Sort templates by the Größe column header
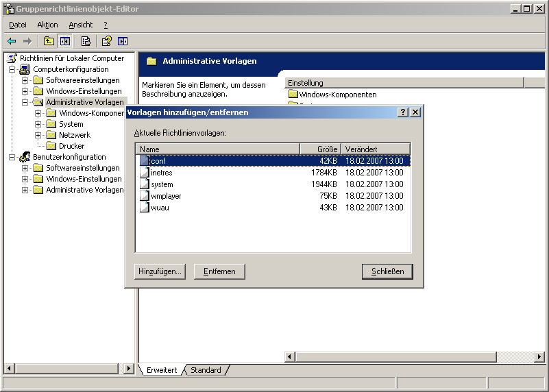This screenshot has height=392, width=549. [320, 149]
